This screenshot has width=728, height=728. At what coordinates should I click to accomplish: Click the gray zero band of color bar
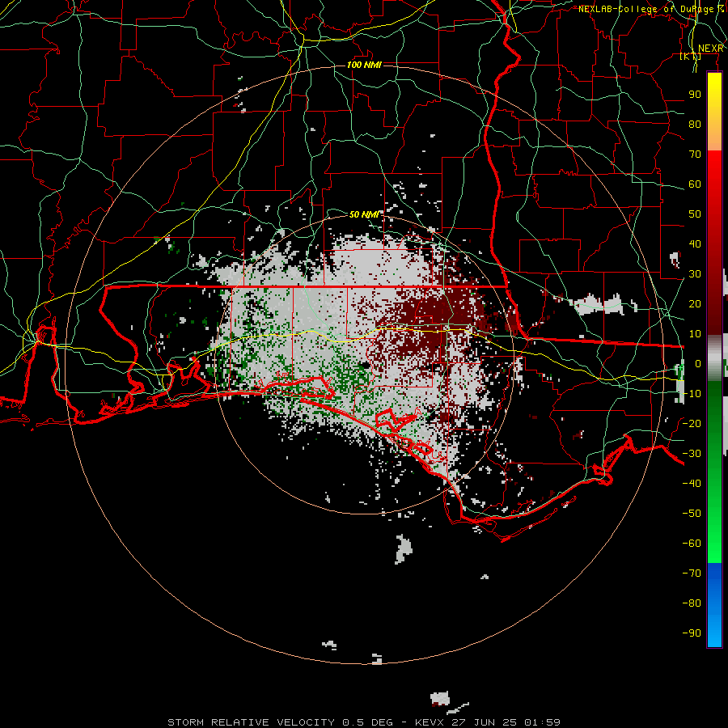(x=714, y=358)
